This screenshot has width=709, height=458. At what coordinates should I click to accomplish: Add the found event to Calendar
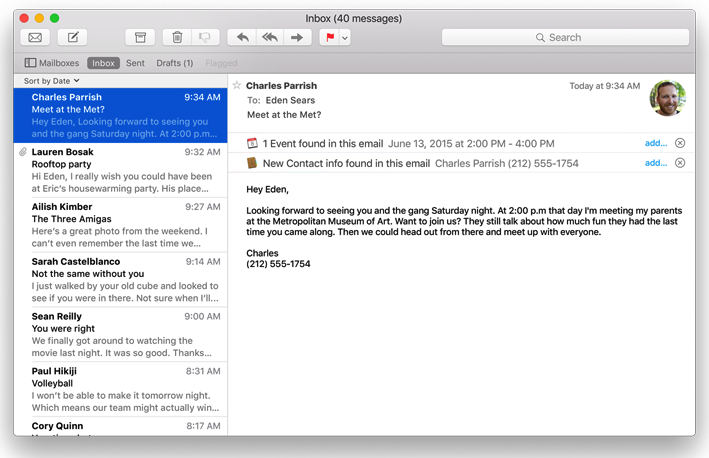[656, 143]
